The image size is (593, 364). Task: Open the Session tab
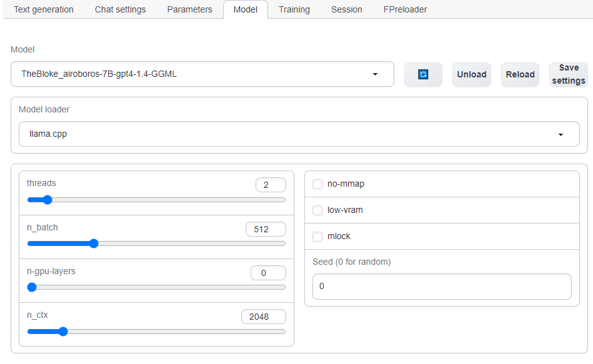347,9
